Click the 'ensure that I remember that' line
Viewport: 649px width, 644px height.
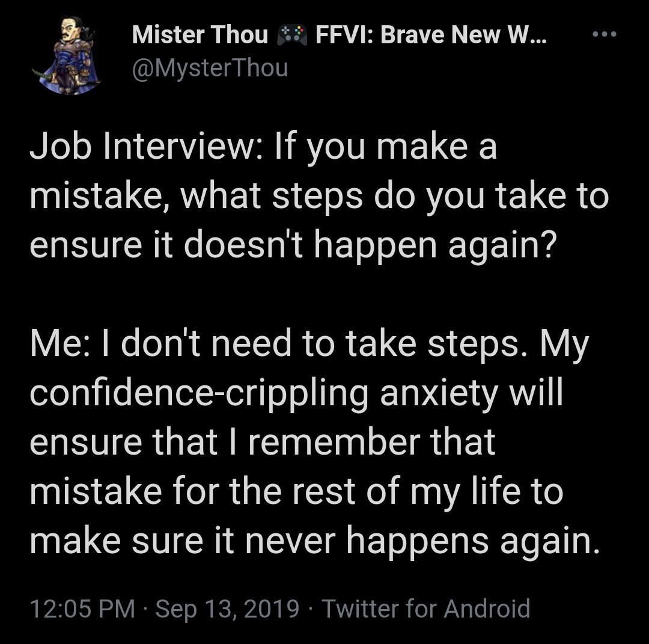click(262, 443)
